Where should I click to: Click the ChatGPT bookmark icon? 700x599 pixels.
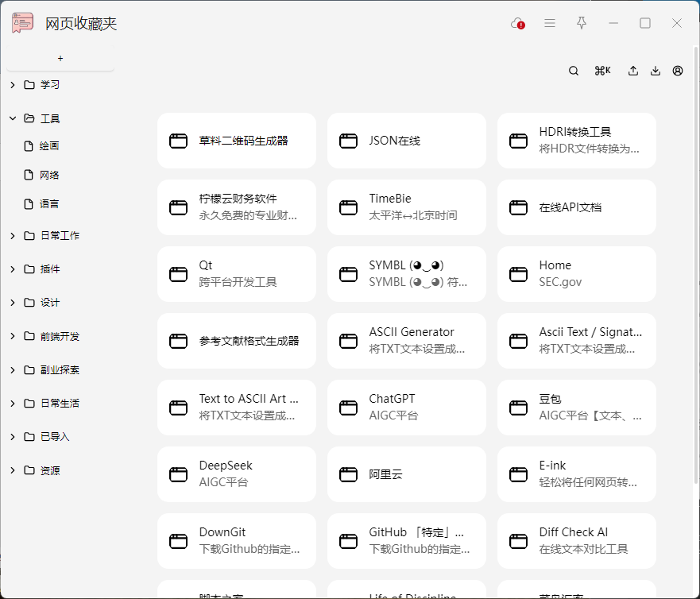[348, 408]
